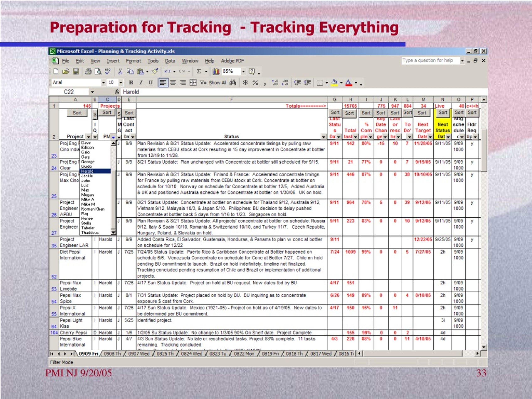Toggle Align Left
The height and width of the screenshot is (399, 532).
click(x=163, y=83)
